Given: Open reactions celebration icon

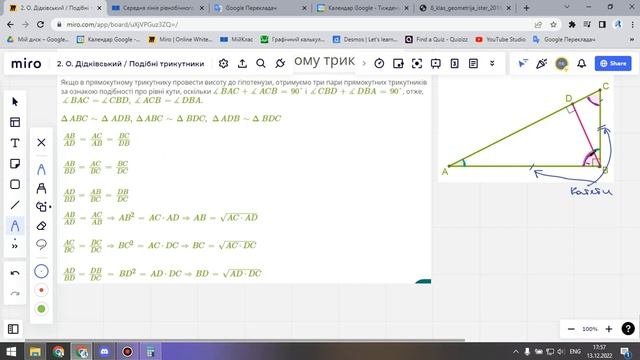Looking at the screenshot, I should (542, 63).
